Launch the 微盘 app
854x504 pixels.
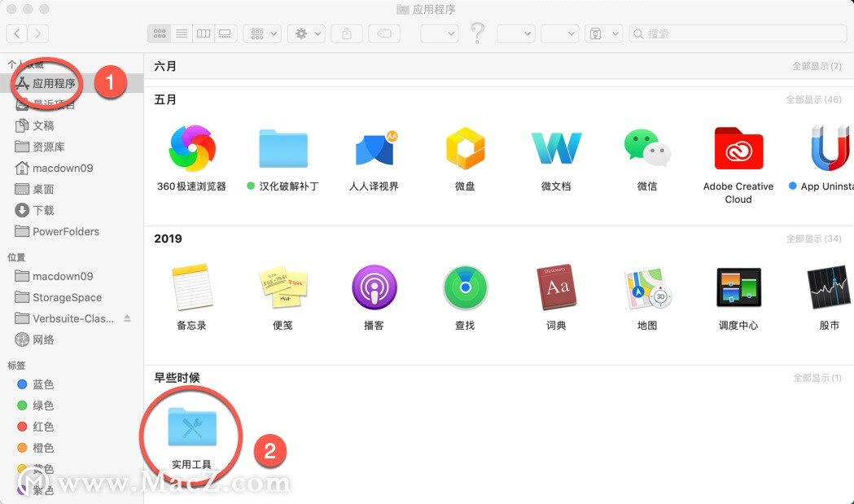point(465,148)
